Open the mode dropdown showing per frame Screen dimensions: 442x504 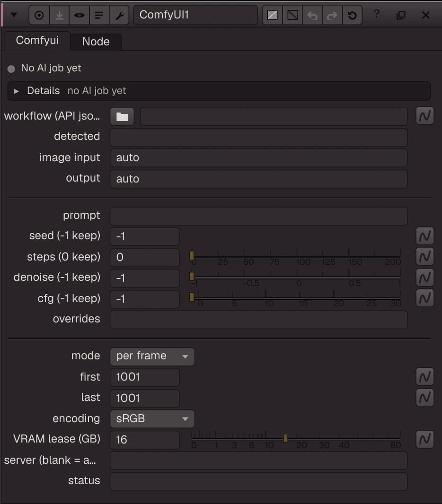(x=152, y=356)
